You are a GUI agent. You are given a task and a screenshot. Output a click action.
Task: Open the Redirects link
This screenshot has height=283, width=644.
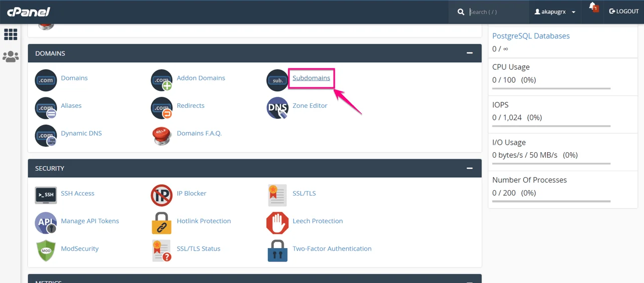(x=191, y=105)
